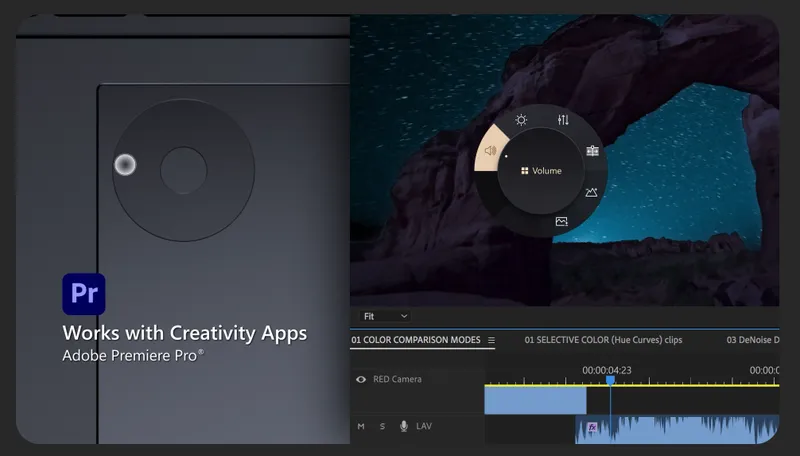
Task: Open the mixer sliders icon in the radial menu
Action: (x=563, y=120)
